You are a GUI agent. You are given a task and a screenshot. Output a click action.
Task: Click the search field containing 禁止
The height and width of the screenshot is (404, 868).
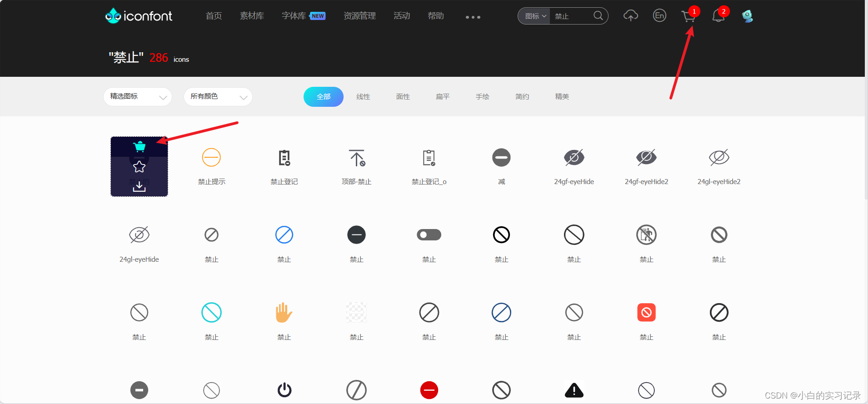coord(571,16)
